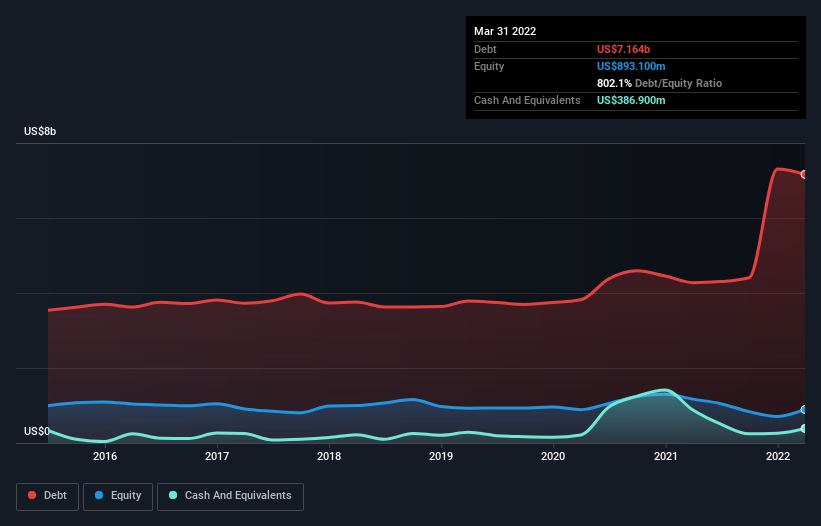Click Cash And Equivalents label in tooltip

[527, 100]
